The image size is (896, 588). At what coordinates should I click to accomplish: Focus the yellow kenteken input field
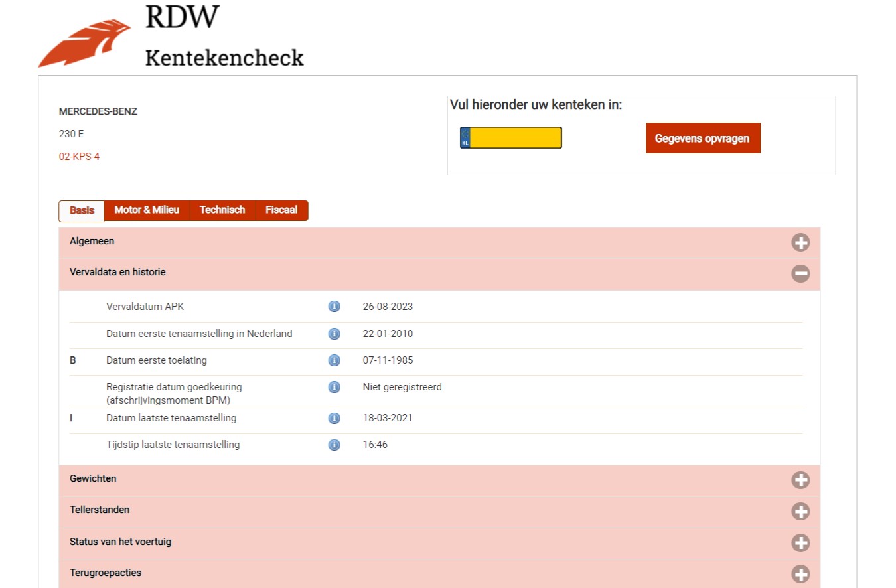(516, 138)
